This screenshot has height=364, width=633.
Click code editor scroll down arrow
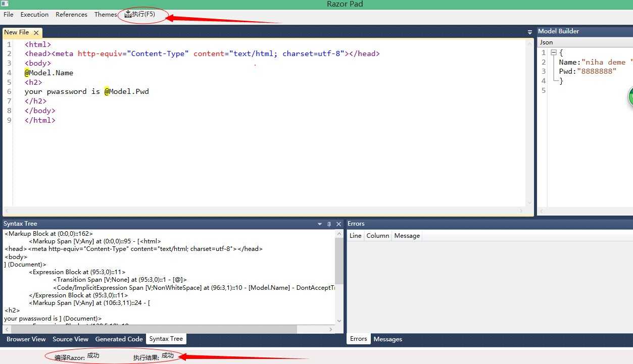click(x=530, y=202)
